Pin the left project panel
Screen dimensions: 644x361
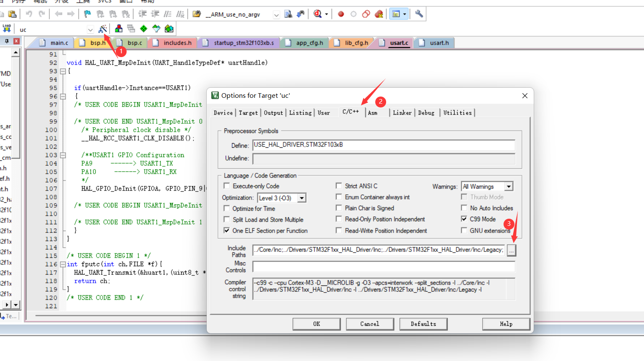[7, 41]
